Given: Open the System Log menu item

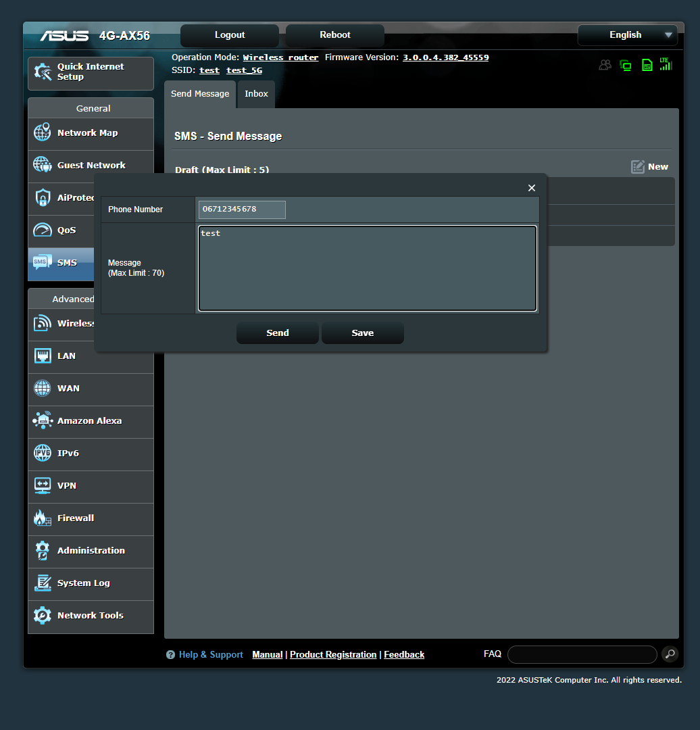Looking at the screenshot, I should pos(91,583).
